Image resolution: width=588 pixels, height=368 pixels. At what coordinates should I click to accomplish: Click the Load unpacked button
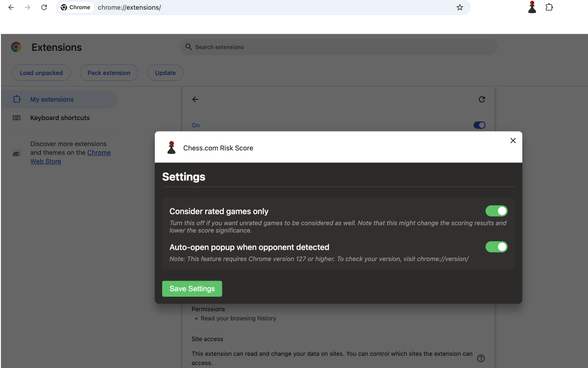41,73
